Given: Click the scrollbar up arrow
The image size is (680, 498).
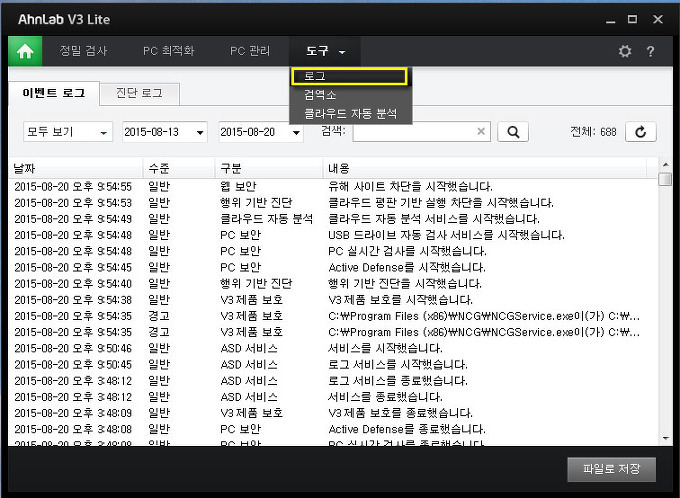Looking at the screenshot, I should (x=665, y=165).
